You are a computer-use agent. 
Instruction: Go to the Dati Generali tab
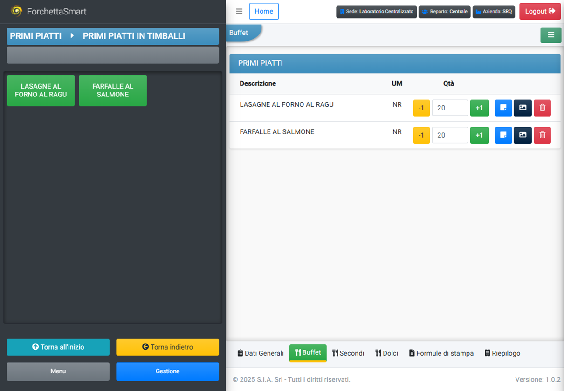coord(261,353)
